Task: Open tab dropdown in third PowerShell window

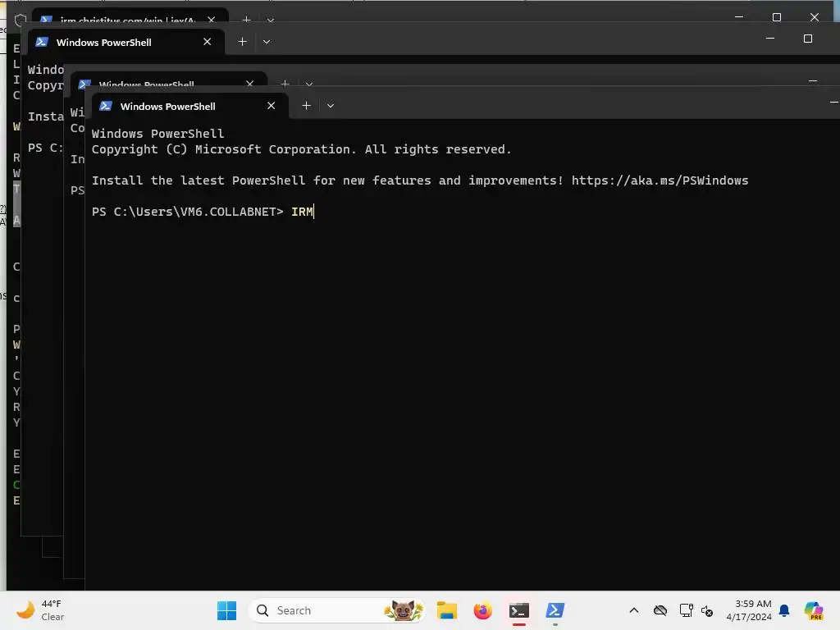Action: pyautogui.click(x=309, y=84)
